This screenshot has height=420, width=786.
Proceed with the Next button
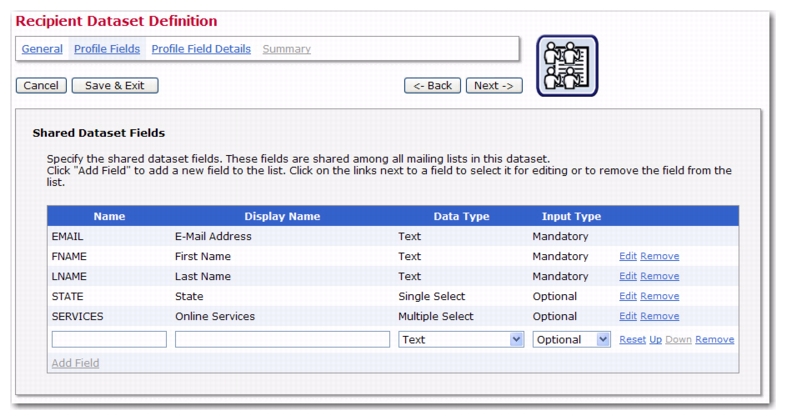click(x=494, y=86)
